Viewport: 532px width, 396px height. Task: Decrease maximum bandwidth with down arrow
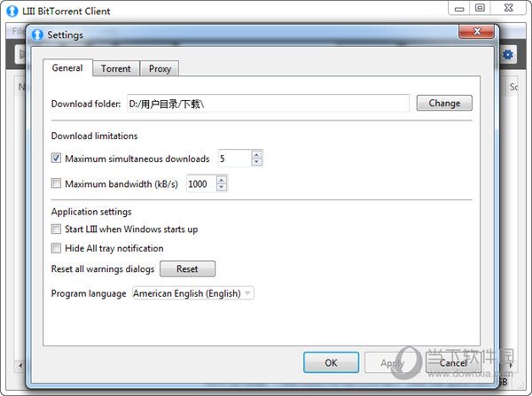click(222, 188)
